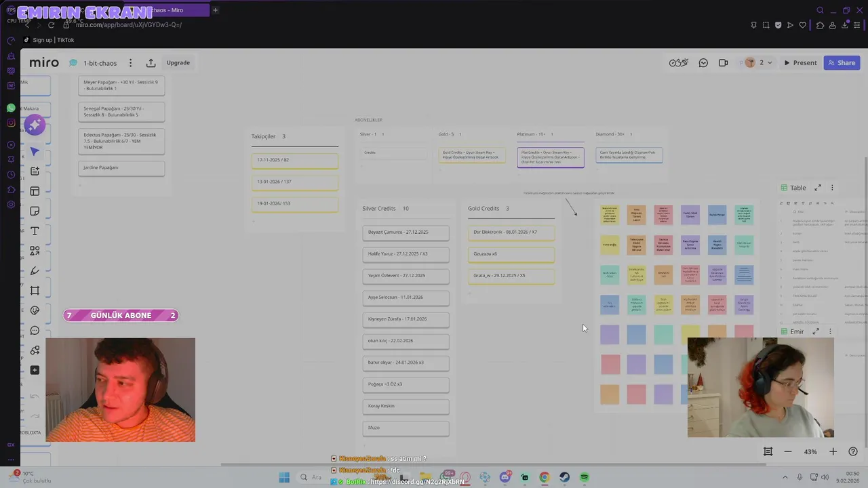Open Steam from taskbar
Image resolution: width=868 pixels, height=488 pixels.
point(564,477)
